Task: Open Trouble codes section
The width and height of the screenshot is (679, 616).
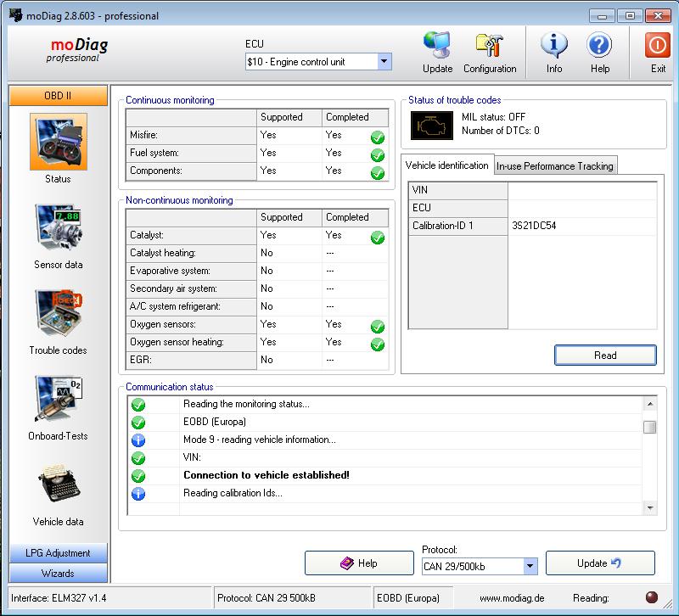Action: click(x=58, y=314)
